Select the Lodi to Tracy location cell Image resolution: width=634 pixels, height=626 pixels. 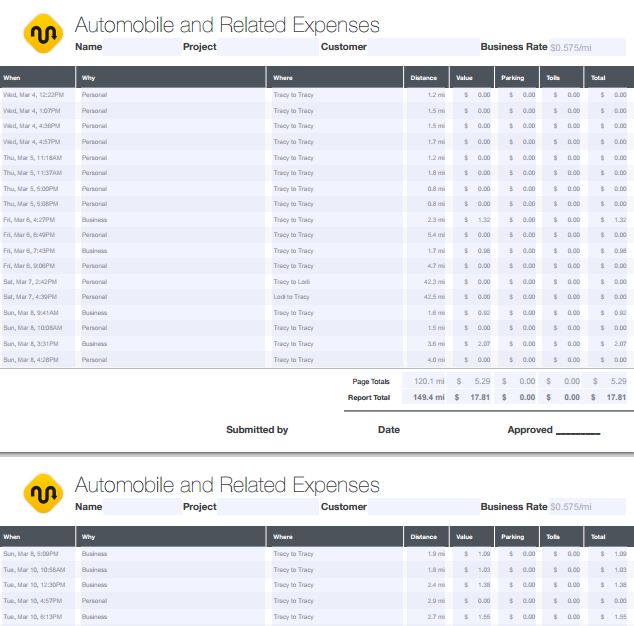[292, 297]
